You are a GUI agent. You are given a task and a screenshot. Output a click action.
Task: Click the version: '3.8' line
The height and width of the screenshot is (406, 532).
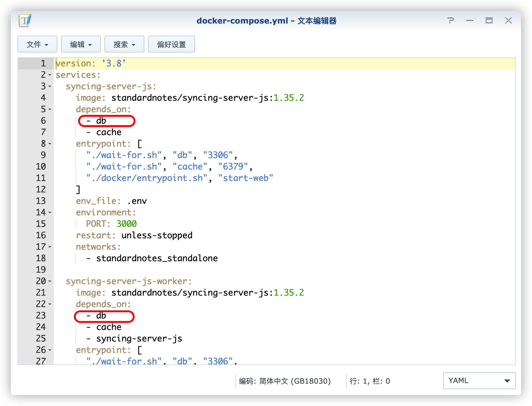(x=91, y=63)
